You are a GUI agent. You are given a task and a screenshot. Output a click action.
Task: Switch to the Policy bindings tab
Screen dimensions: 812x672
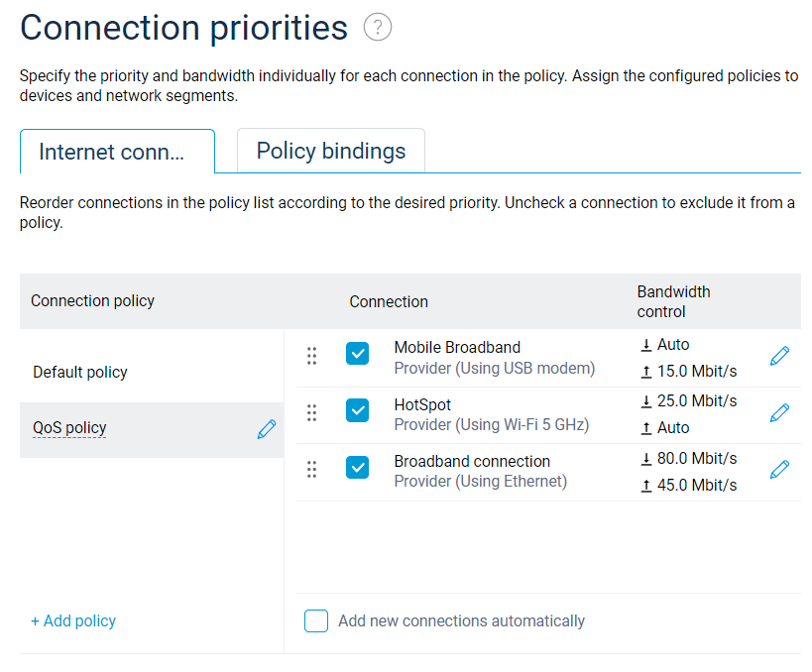click(x=330, y=151)
